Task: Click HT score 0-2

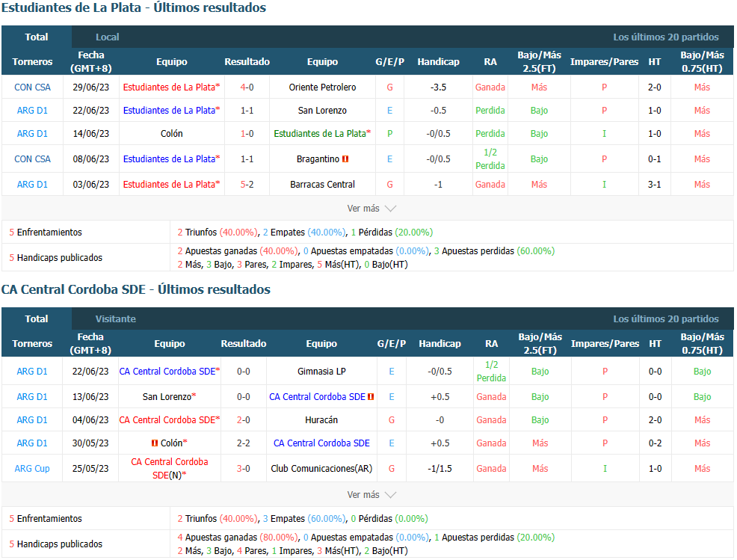Action: [x=656, y=443]
